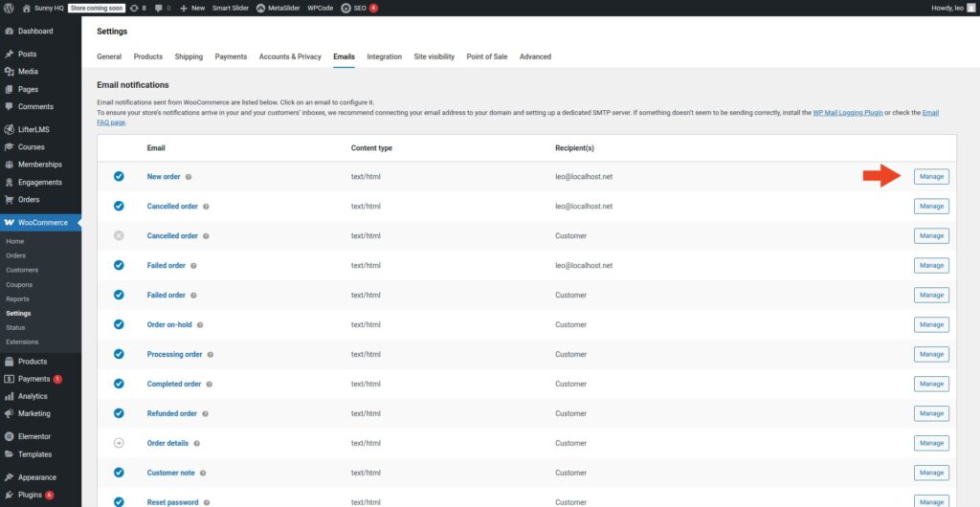This screenshot has height=507, width=980.
Task: Toggle the enabled status of New order email
Action: (119, 177)
